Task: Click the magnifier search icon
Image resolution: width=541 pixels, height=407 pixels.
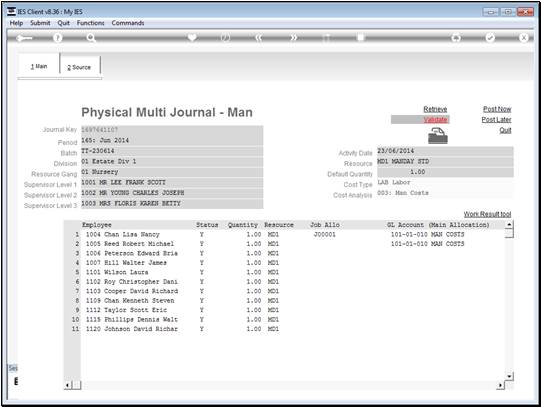Action: click(x=91, y=38)
